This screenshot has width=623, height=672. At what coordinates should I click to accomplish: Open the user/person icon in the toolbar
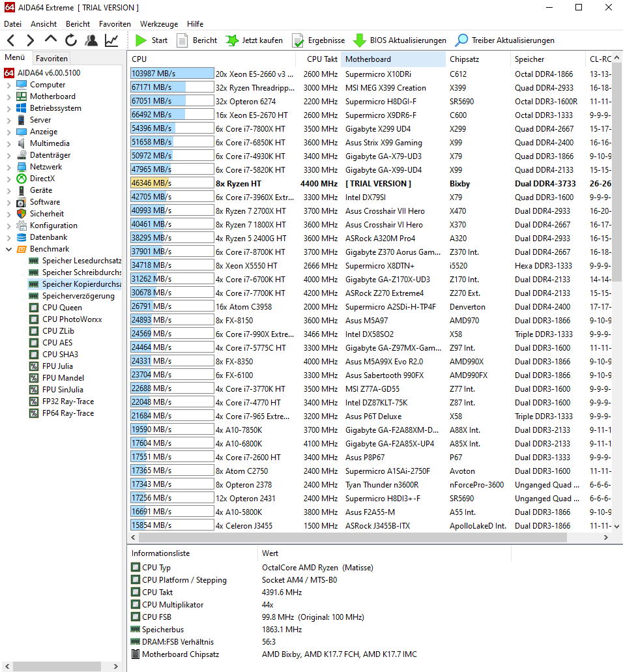91,40
